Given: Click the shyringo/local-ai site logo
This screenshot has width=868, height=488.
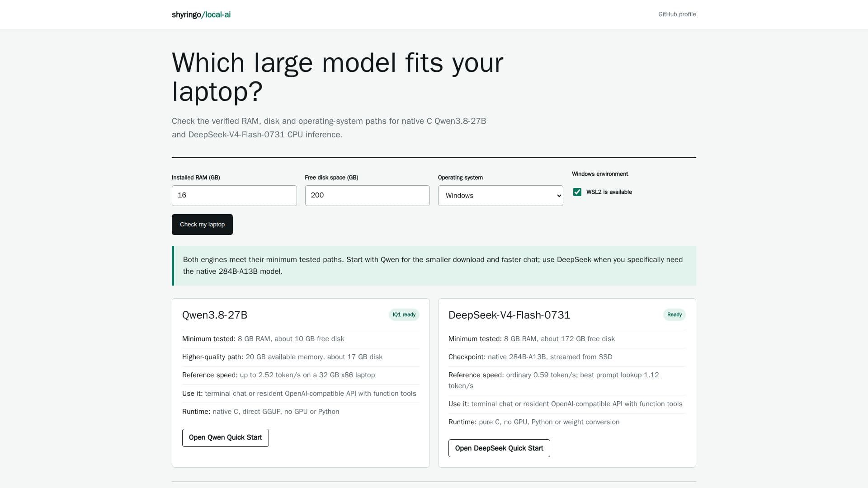Looking at the screenshot, I should (201, 14).
